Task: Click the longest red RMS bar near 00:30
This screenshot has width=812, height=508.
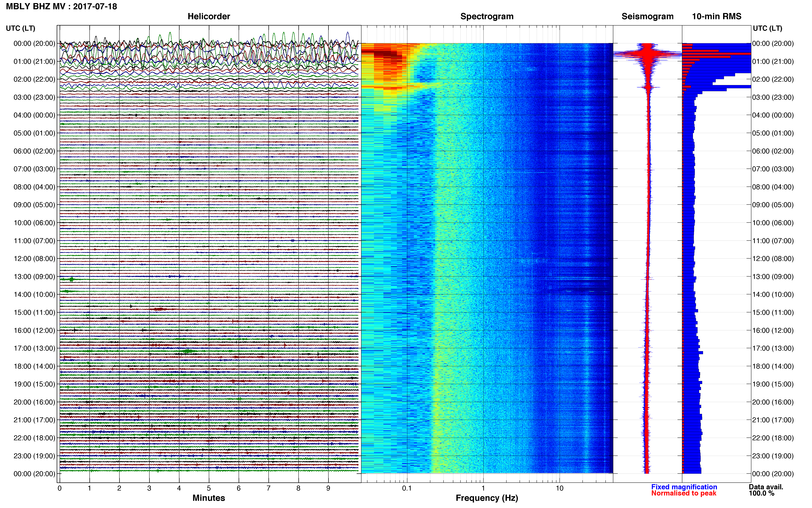Action: [716, 54]
